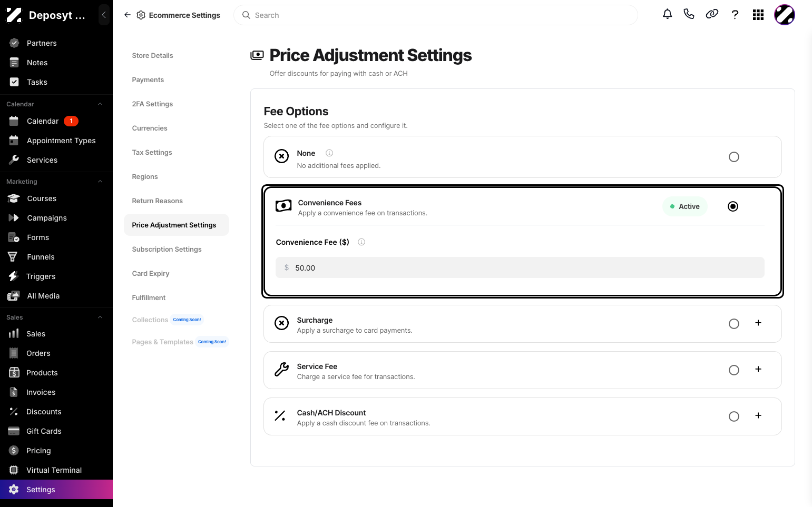Open the apps grid icon
Image resolution: width=812 pixels, height=507 pixels.
pyautogui.click(x=758, y=15)
